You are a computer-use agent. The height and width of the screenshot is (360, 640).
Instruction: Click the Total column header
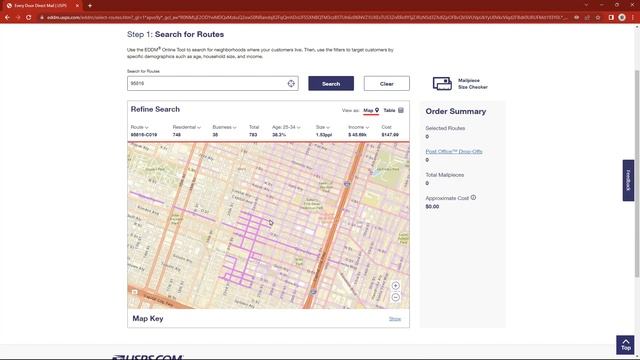(x=254, y=127)
